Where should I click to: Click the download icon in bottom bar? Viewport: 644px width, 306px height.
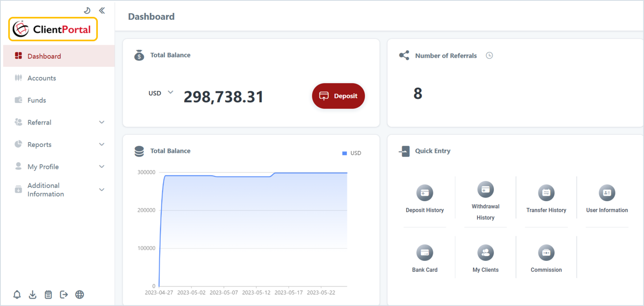click(x=33, y=295)
